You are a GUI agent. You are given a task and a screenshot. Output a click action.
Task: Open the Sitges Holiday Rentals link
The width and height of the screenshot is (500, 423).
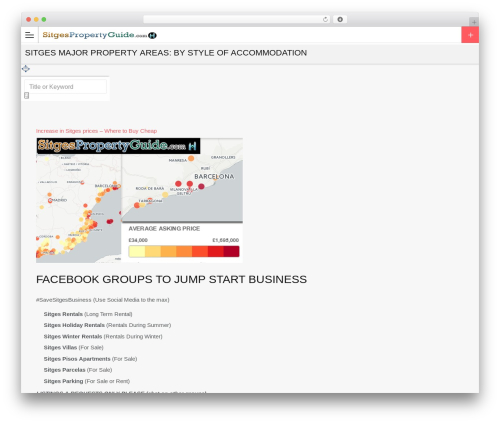coord(74,325)
